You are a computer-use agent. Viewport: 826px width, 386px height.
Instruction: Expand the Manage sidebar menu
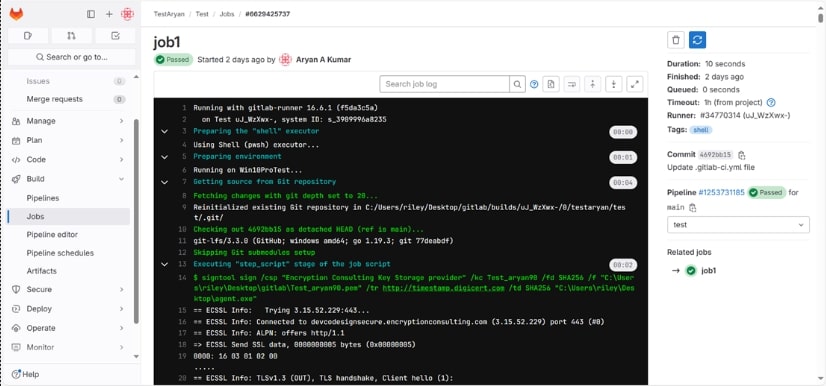(69, 121)
